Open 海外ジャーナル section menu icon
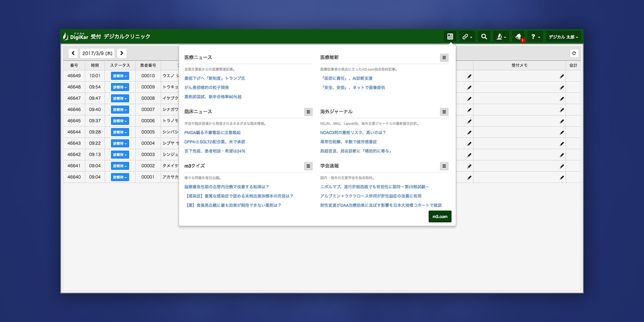 point(444,112)
